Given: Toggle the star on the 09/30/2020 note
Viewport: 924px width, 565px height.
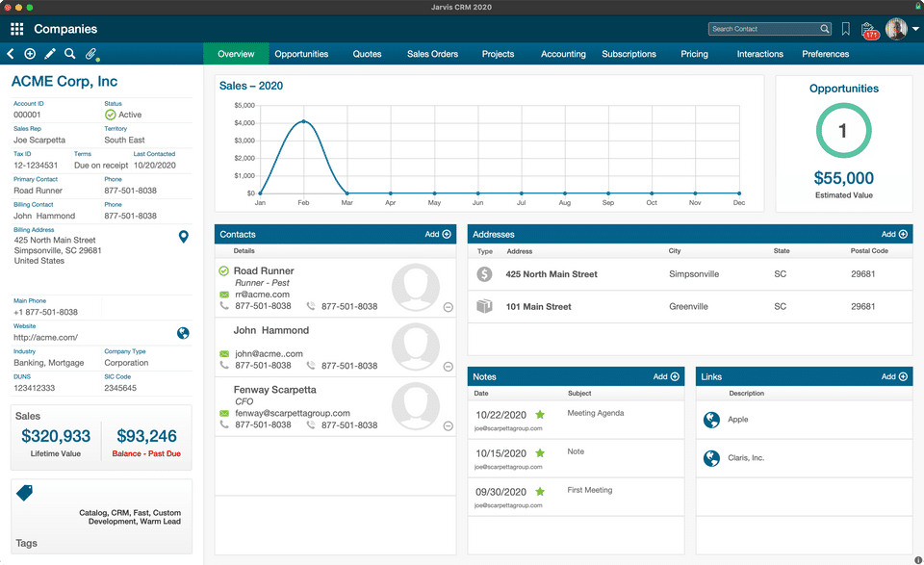Looking at the screenshot, I should pyautogui.click(x=540, y=491).
